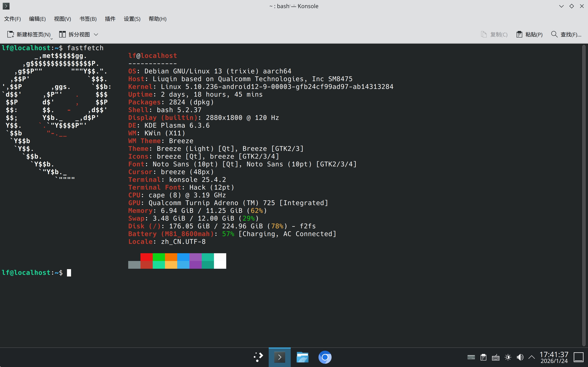588x367 pixels.
Task: Open the clipboard tray icon
Action: click(483, 357)
